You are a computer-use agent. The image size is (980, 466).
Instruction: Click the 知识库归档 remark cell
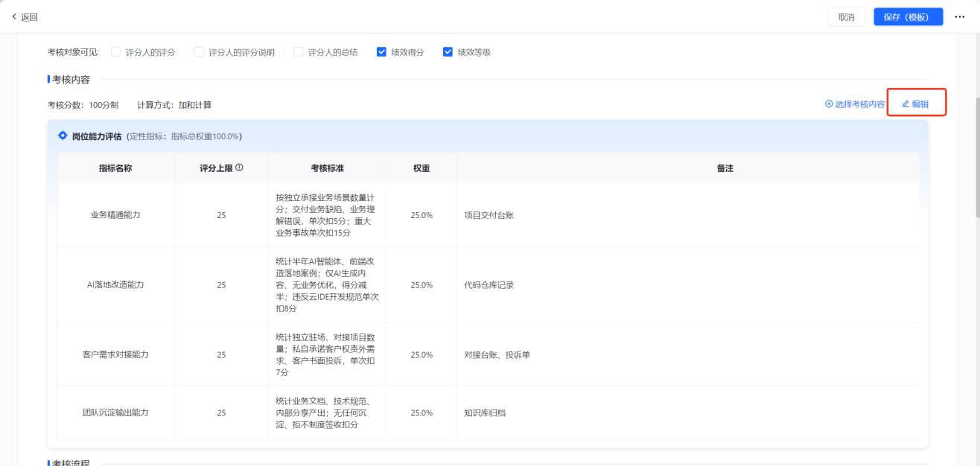pyautogui.click(x=688, y=412)
